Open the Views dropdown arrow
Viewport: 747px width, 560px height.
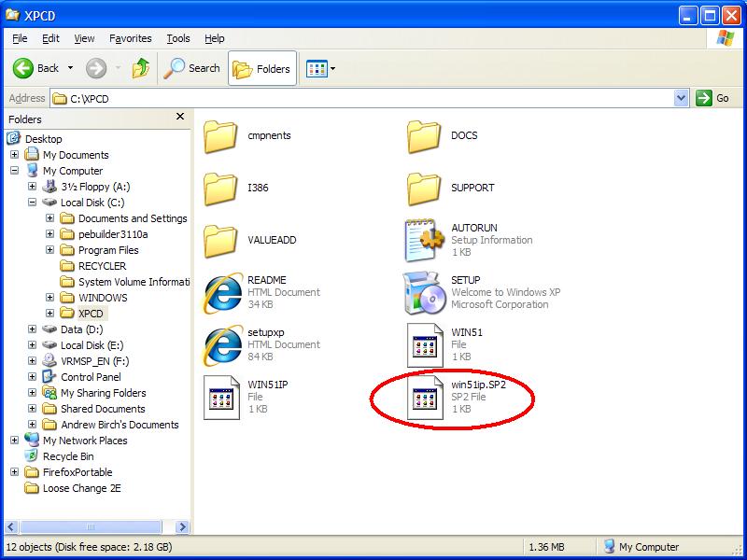coord(333,68)
